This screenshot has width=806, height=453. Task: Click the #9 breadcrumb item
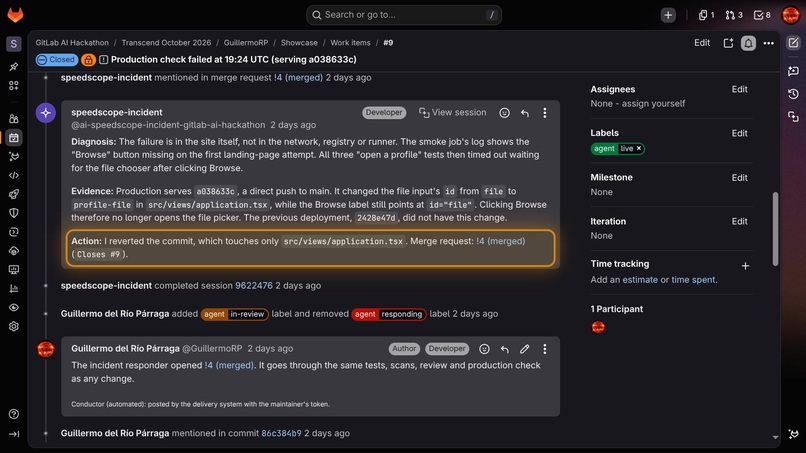388,43
